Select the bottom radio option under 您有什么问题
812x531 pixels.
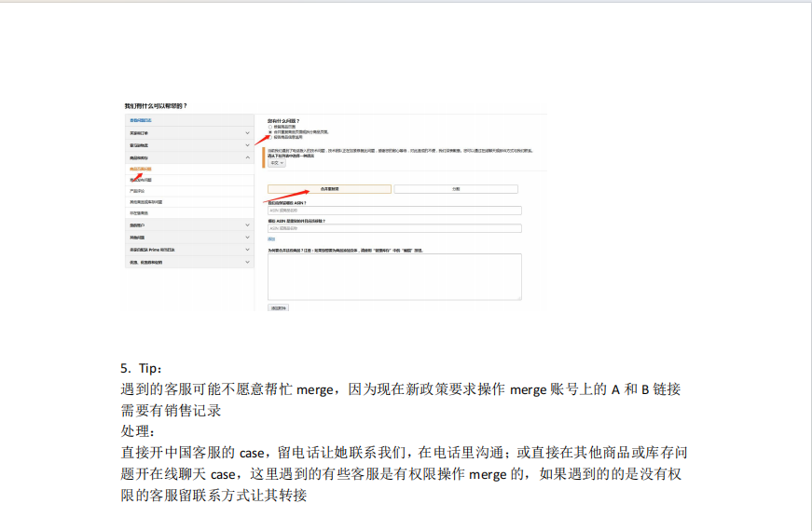point(270,137)
